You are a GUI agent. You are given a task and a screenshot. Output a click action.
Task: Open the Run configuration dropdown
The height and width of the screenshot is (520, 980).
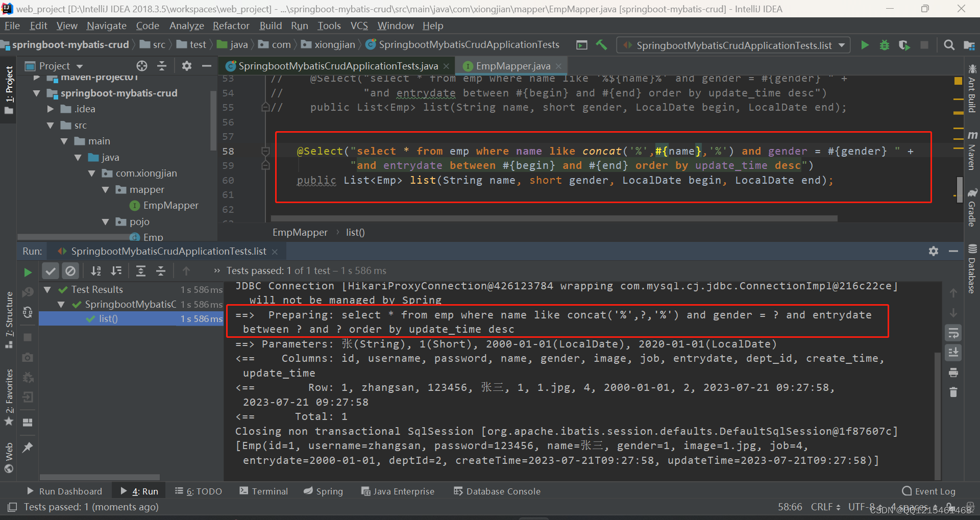tap(733, 45)
